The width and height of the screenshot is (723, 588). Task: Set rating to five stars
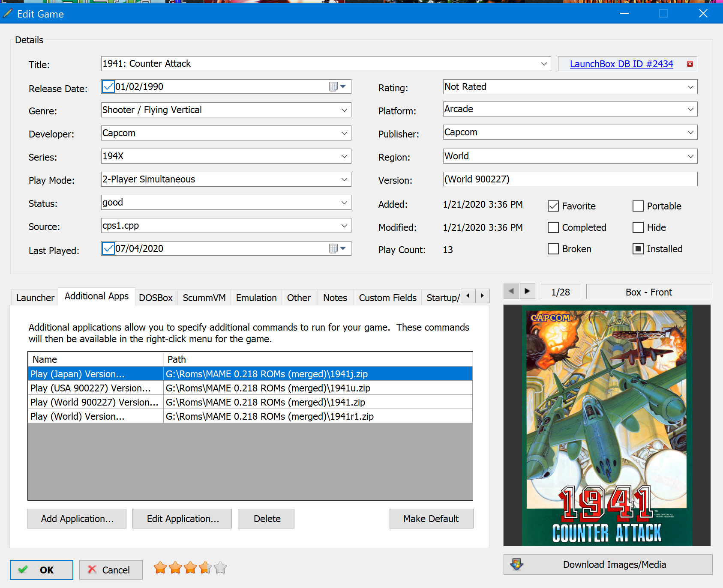click(x=220, y=568)
